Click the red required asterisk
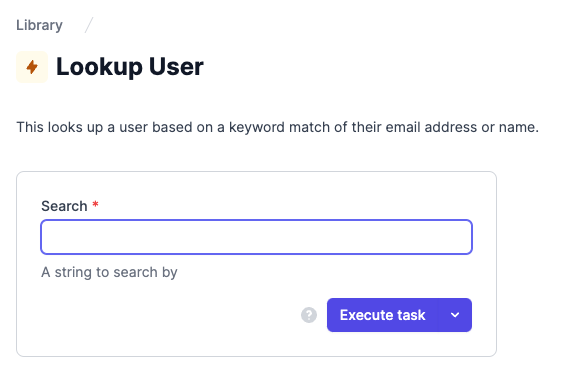This screenshot has height=375, width=564. 95,204
